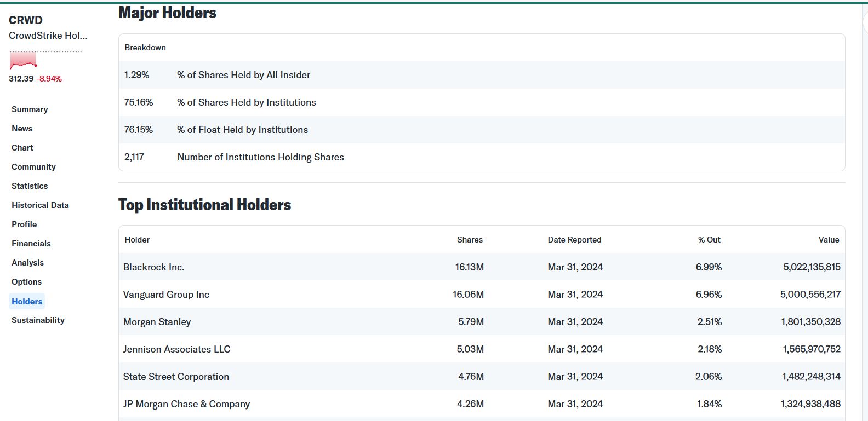
Task: Click the red CRWD sparkline chart
Action: (23, 60)
